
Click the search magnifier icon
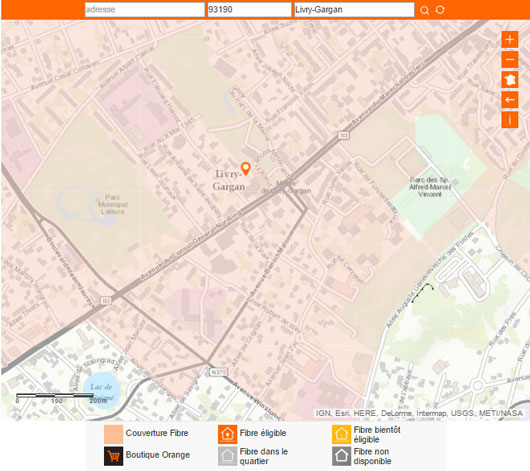(424, 10)
